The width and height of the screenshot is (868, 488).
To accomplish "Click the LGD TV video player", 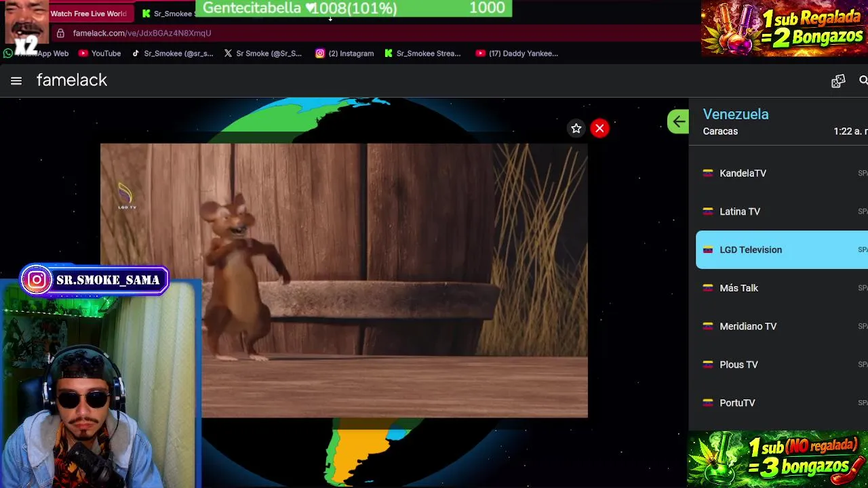I will [344, 281].
